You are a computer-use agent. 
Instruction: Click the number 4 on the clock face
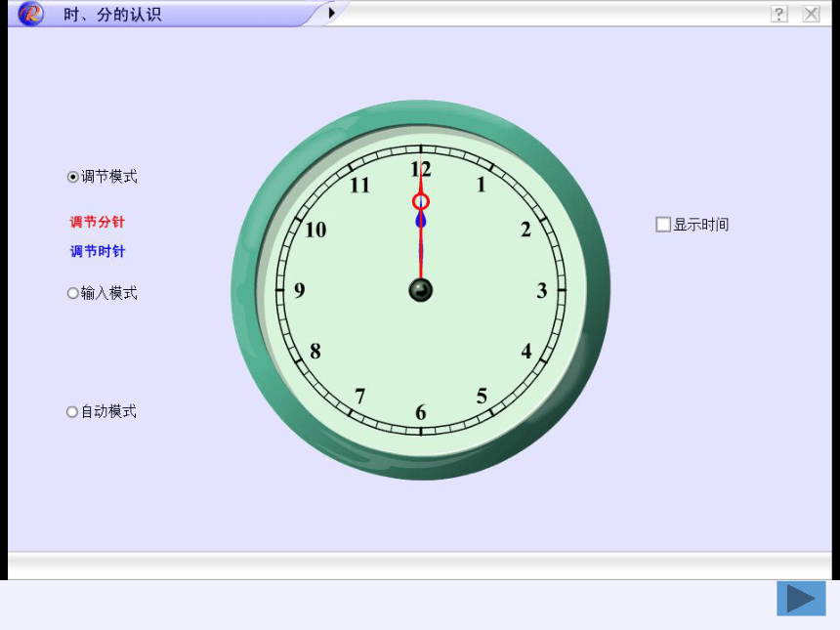(526, 352)
